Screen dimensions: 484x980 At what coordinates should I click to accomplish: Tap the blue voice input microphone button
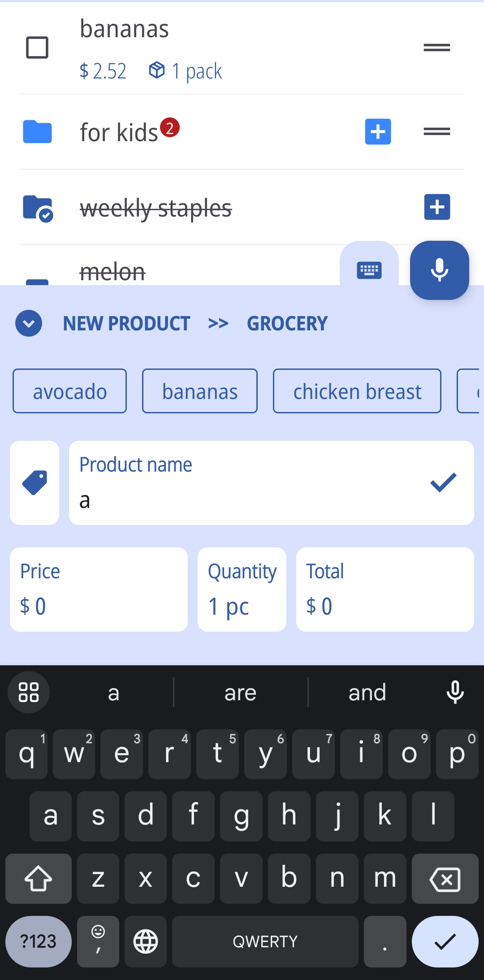pos(439,270)
